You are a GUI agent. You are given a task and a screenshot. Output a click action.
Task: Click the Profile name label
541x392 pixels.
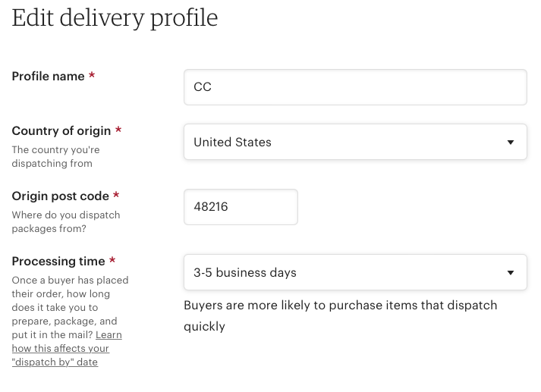[x=48, y=76]
